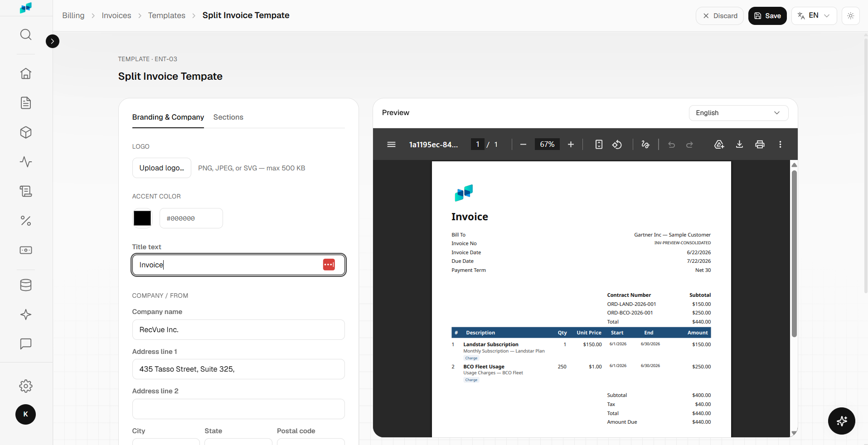Click the Save button
This screenshot has height=445, width=868.
pos(767,16)
